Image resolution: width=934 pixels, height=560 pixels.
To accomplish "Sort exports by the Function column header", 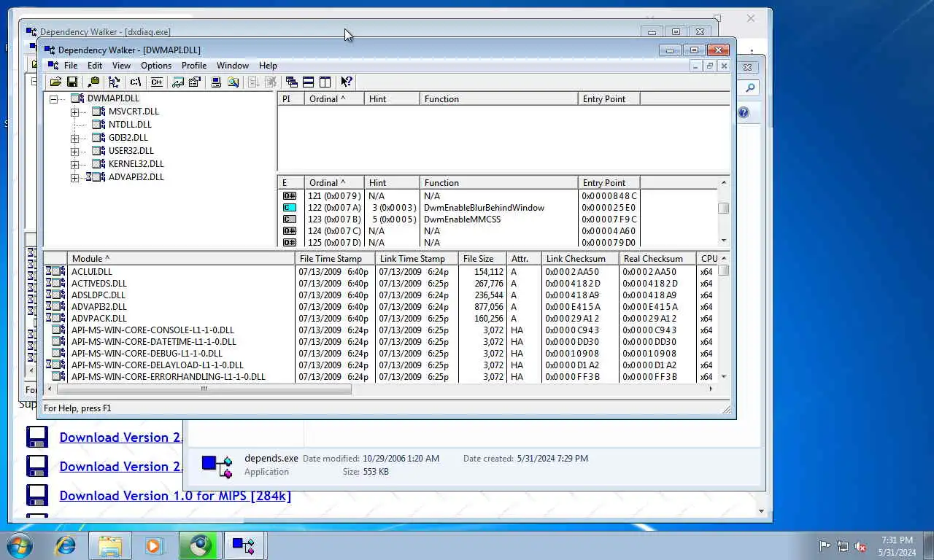I will click(x=498, y=183).
